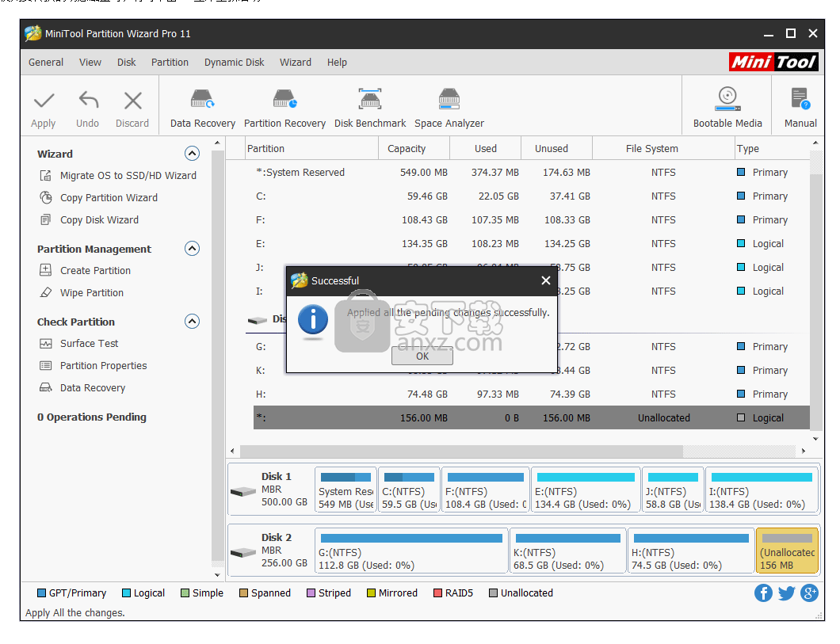Image resolution: width=840 pixels, height=644 pixels.
Task: Select the E: partition row
Action: (x=532, y=243)
